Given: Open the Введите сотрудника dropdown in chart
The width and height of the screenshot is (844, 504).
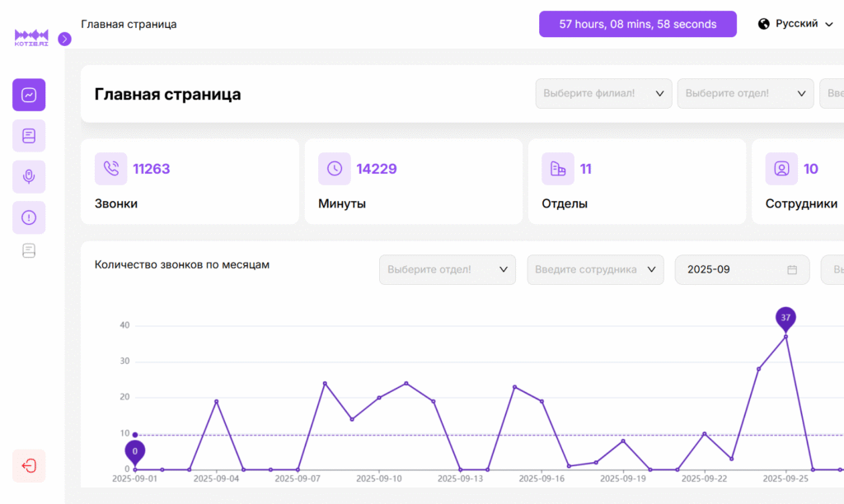Looking at the screenshot, I should 595,270.
